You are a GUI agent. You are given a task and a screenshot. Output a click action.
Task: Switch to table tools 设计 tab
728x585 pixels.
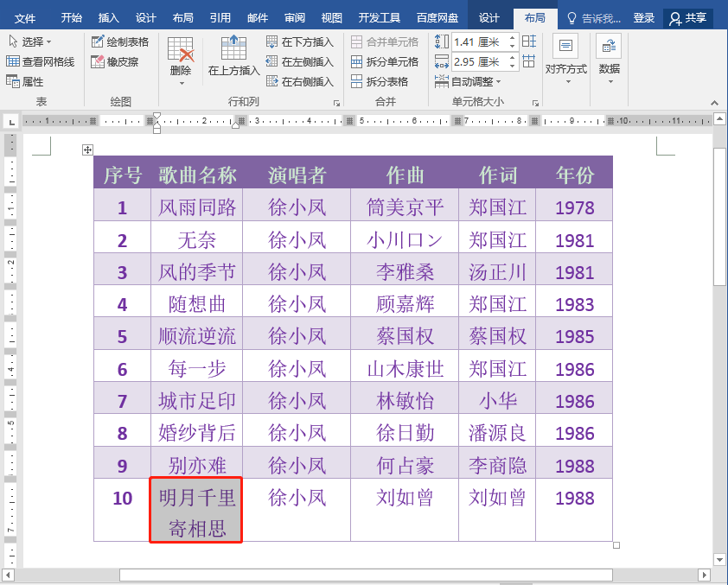click(489, 17)
